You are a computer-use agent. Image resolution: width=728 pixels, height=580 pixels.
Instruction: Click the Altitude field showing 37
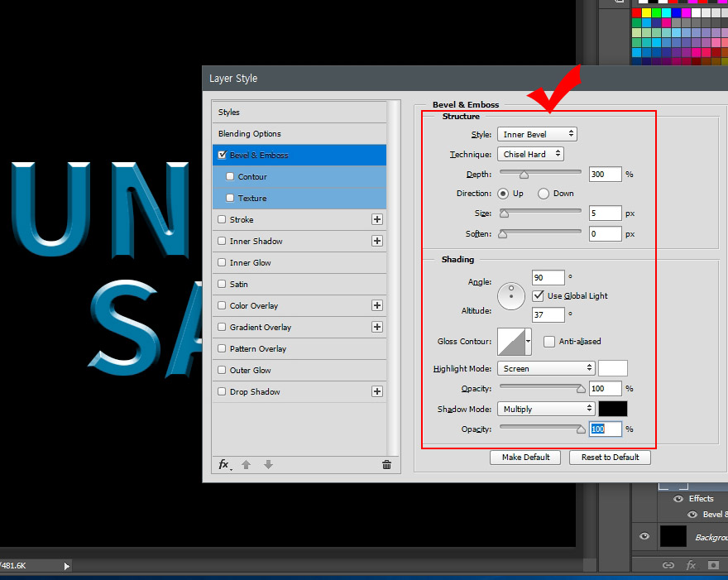point(548,315)
